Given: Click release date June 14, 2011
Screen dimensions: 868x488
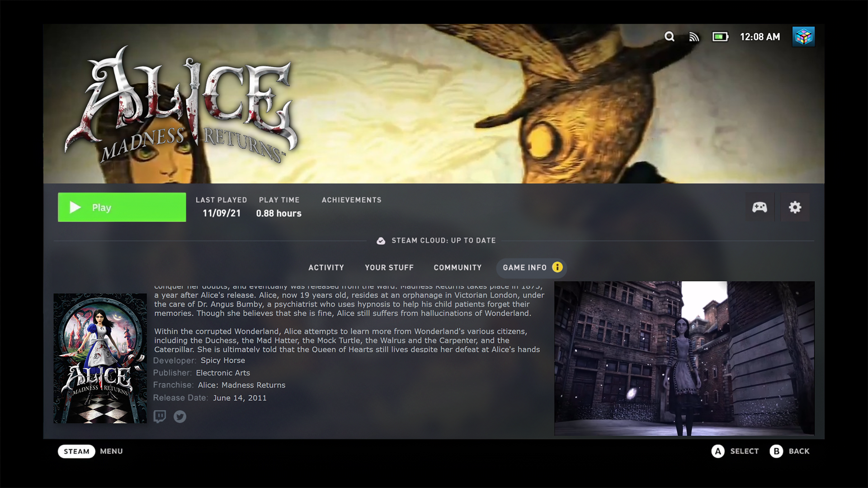Looking at the screenshot, I should coord(240,398).
